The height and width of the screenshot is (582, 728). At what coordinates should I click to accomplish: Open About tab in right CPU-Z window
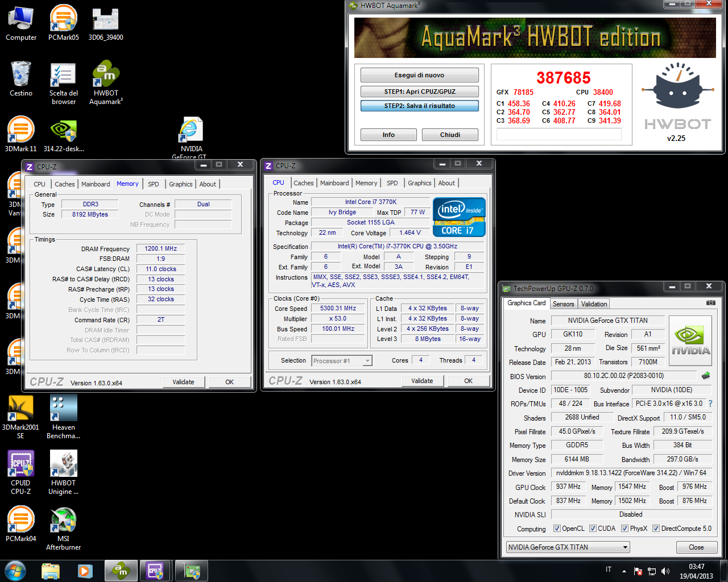pyautogui.click(x=446, y=183)
